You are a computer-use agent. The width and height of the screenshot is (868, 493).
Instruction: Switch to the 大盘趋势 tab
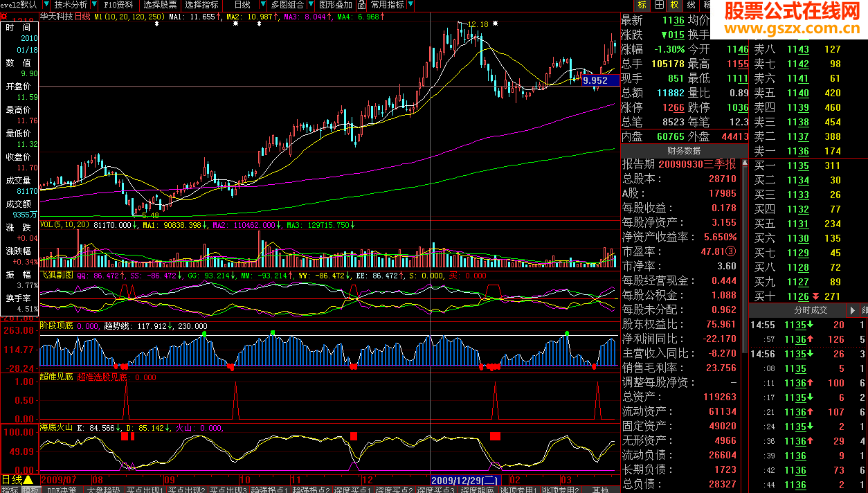pyautogui.click(x=104, y=489)
